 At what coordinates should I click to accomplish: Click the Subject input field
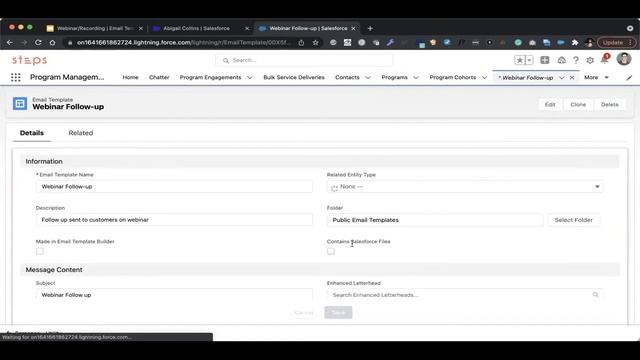point(174,295)
